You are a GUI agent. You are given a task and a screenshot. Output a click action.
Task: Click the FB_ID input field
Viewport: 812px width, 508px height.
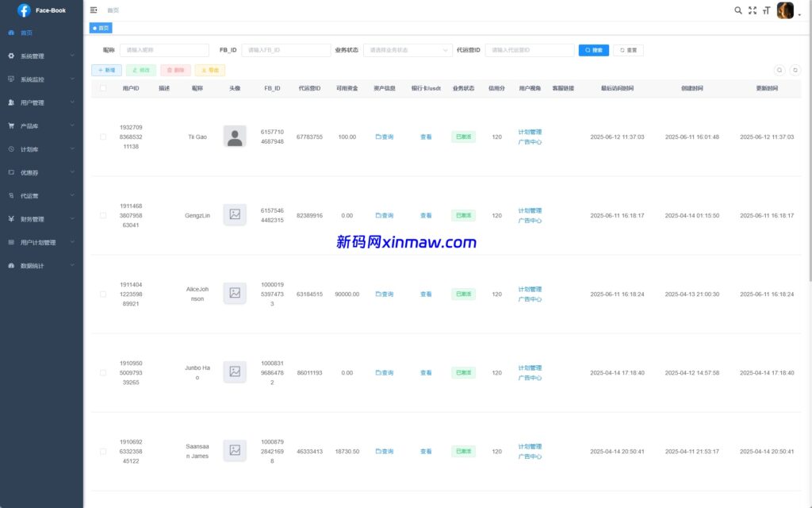285,49
